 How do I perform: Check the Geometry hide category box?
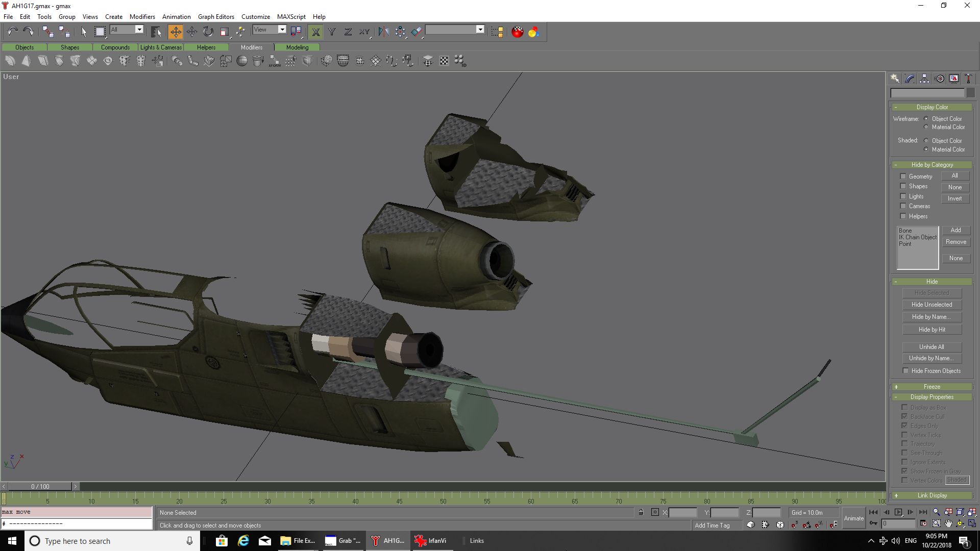click(903, 177)
